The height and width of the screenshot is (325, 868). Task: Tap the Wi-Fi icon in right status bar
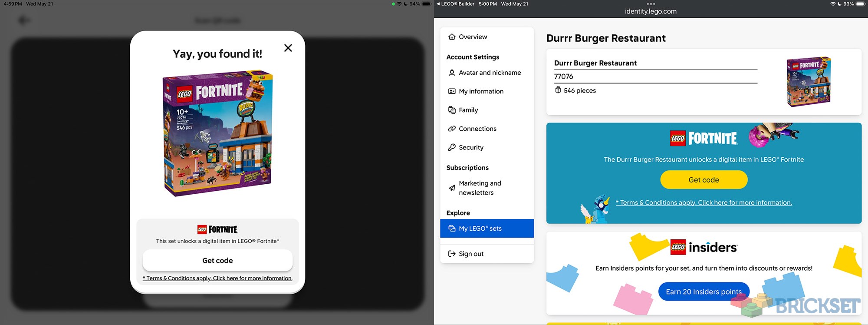[x=833, y=4]
